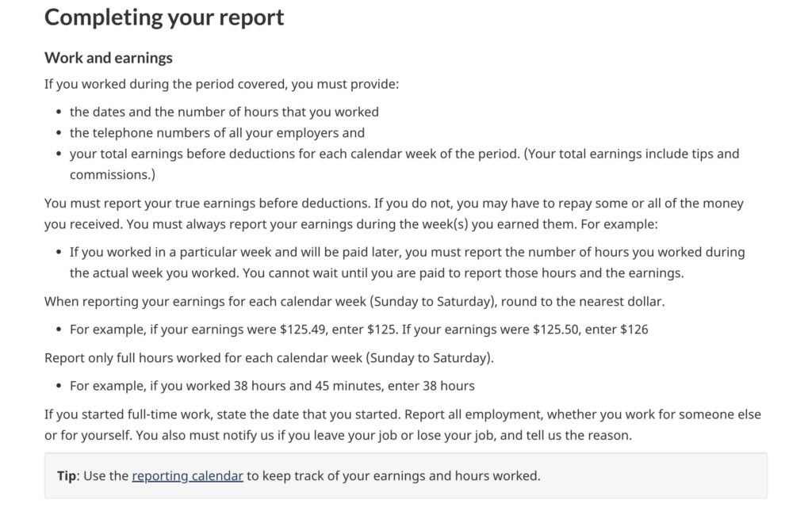Click the "If you worked during the period covered" paragraph
The image size is (812, 511).
[221, 84]
